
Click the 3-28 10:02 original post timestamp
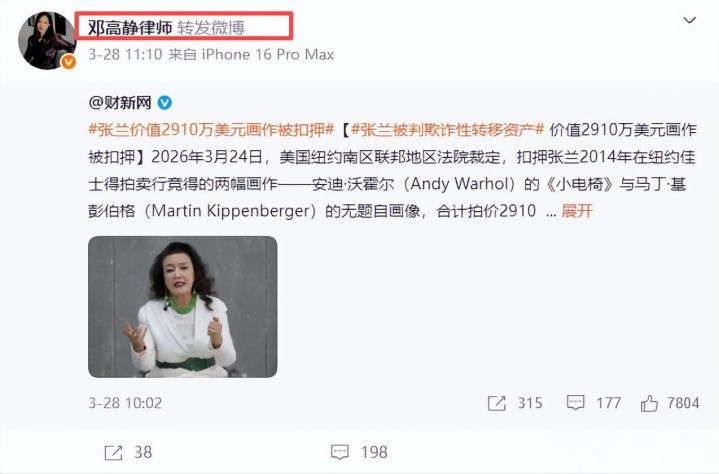click(125, 403)
